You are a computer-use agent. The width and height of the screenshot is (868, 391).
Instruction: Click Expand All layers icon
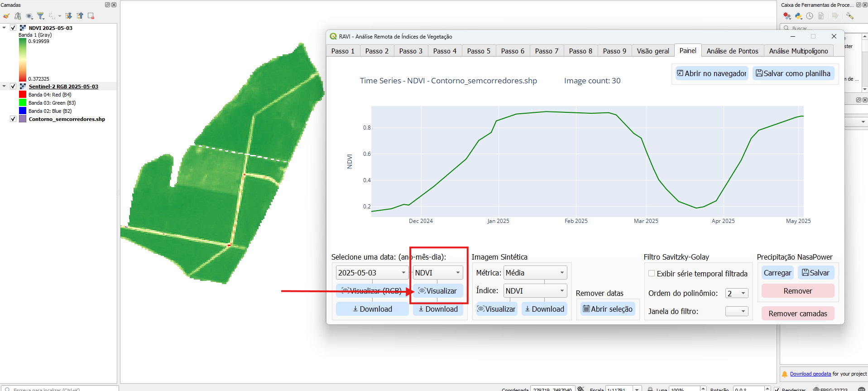click(68, 16)
